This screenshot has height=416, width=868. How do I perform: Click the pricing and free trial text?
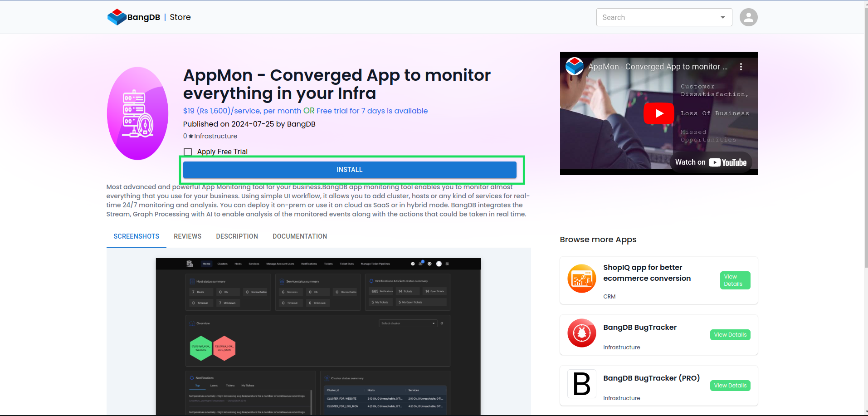(305, 111)
